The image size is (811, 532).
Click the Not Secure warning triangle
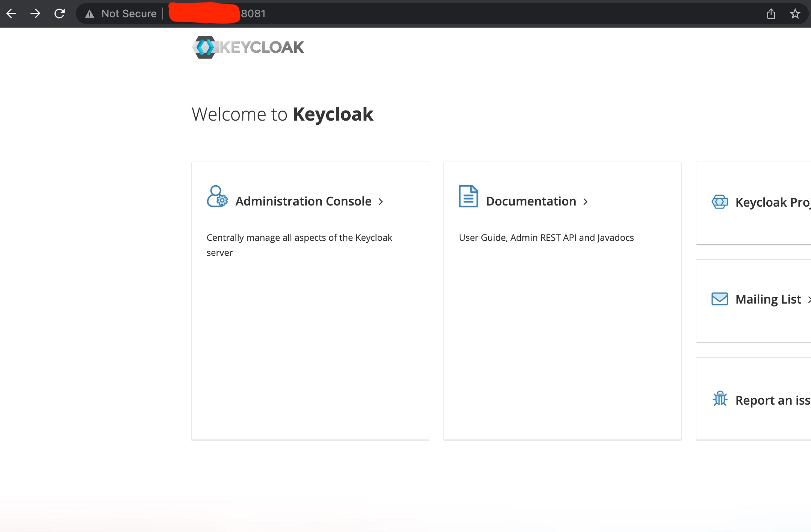tap(89, 14)
